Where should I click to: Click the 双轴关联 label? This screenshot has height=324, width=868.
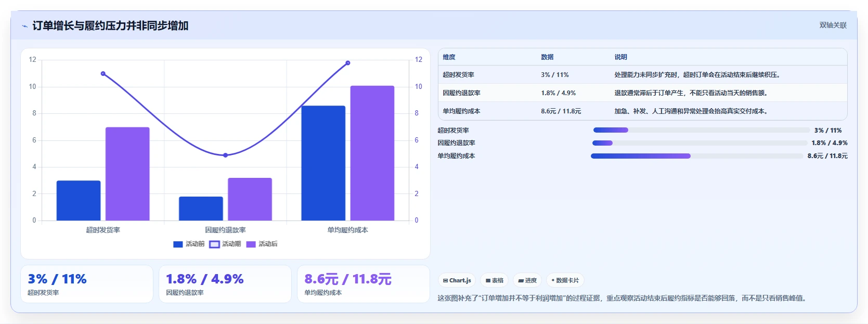pos(833,25)
